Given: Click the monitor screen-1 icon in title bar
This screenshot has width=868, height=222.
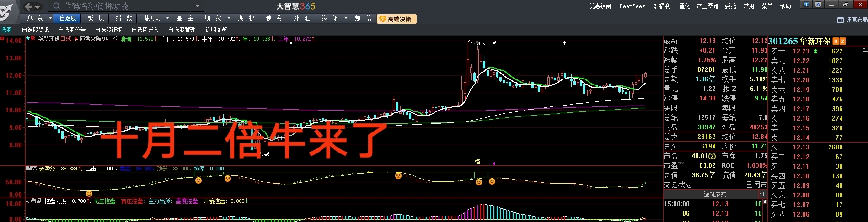Looking at the screenshot, I should tap(806, 5).
